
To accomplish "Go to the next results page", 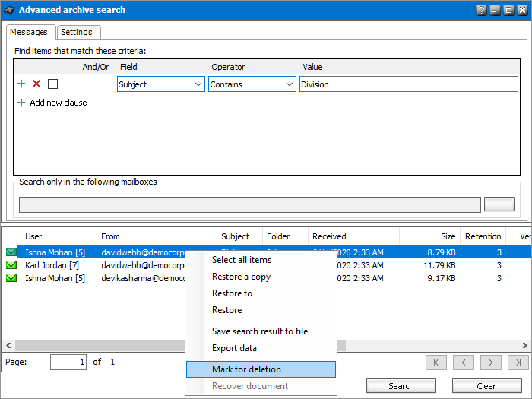I will [x=491, y=363].
